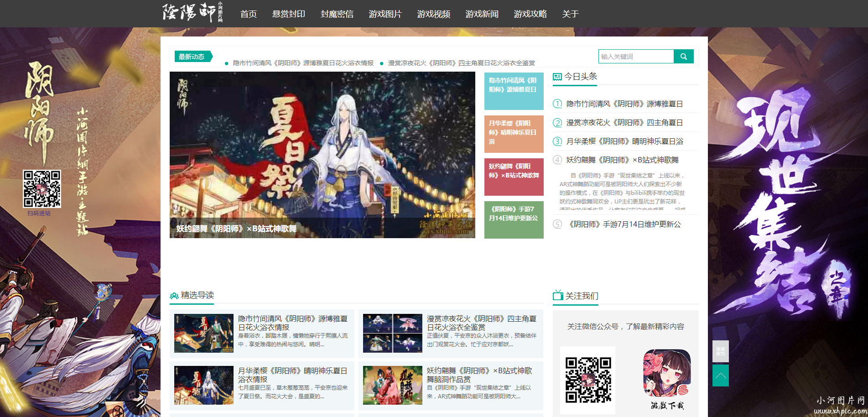
Task: Click the 精选导读 people icon
Action: point(174,296)
